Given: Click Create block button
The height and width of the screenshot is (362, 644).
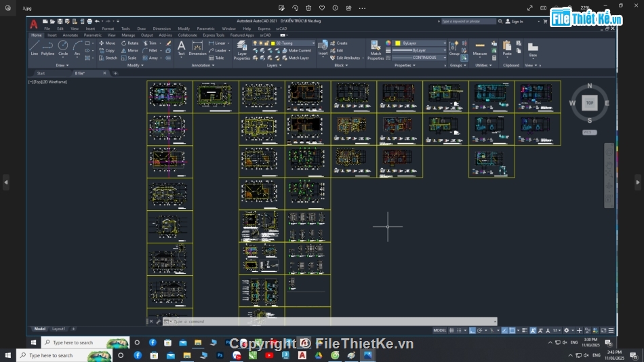Looking at the screenshot, I should (339, 43).
